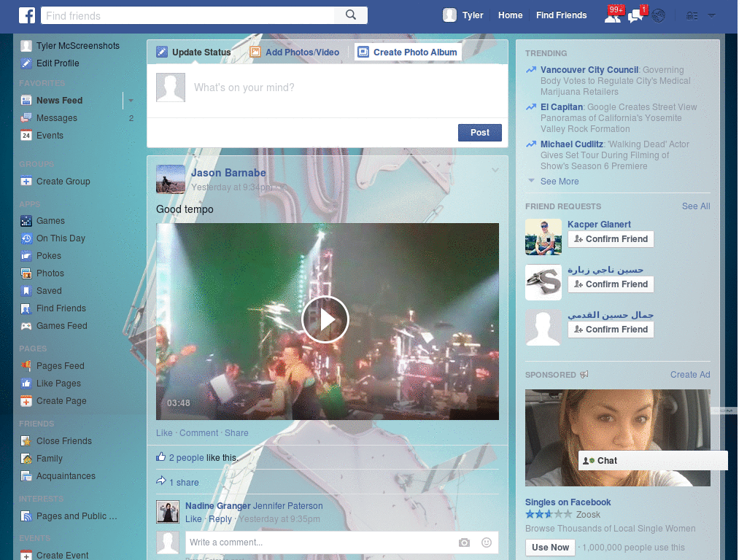Open Vancouver City Council trending topic

589,70
